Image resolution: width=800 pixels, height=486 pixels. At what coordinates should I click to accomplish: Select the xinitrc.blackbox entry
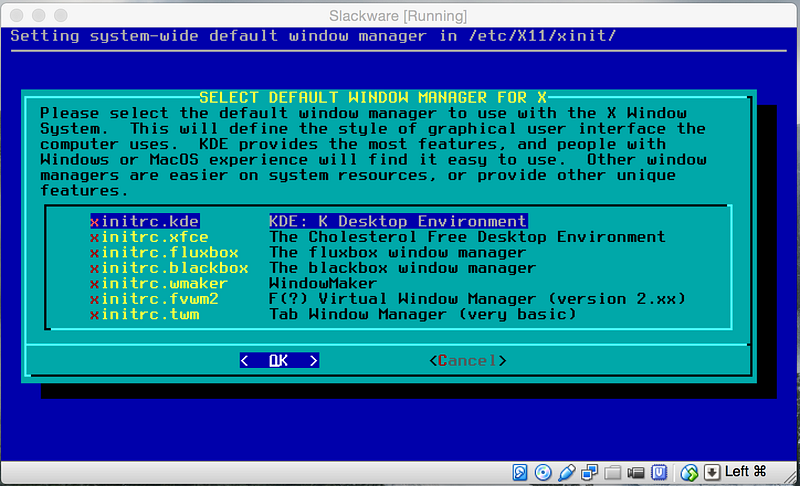pyautogui.click(x=169, y=268)
